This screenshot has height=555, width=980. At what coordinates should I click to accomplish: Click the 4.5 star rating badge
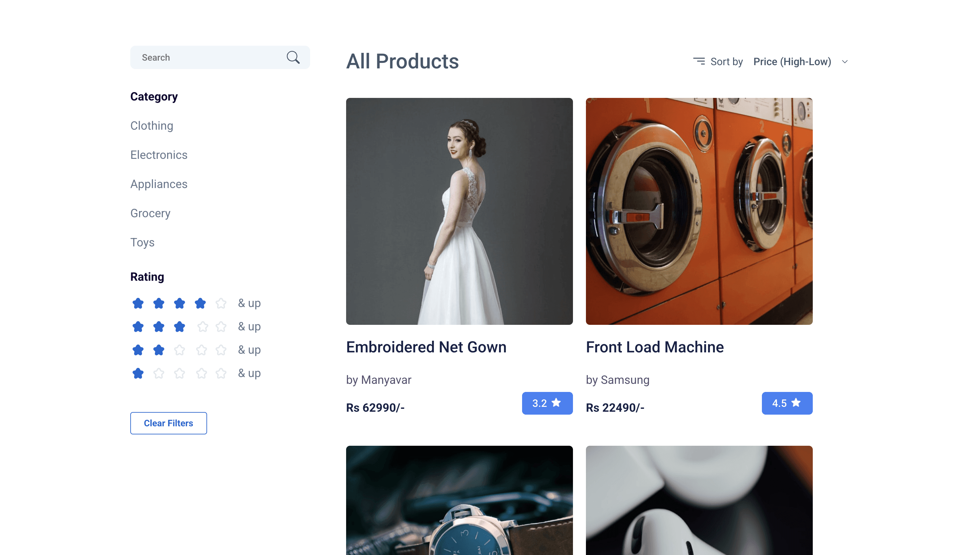pyautogui.click(x=787, y=403)
